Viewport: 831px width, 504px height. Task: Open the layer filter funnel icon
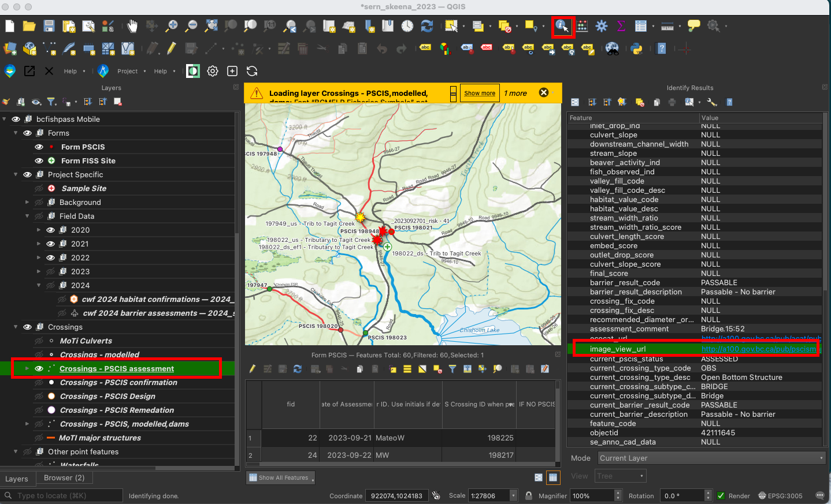[x=51, y=102]
